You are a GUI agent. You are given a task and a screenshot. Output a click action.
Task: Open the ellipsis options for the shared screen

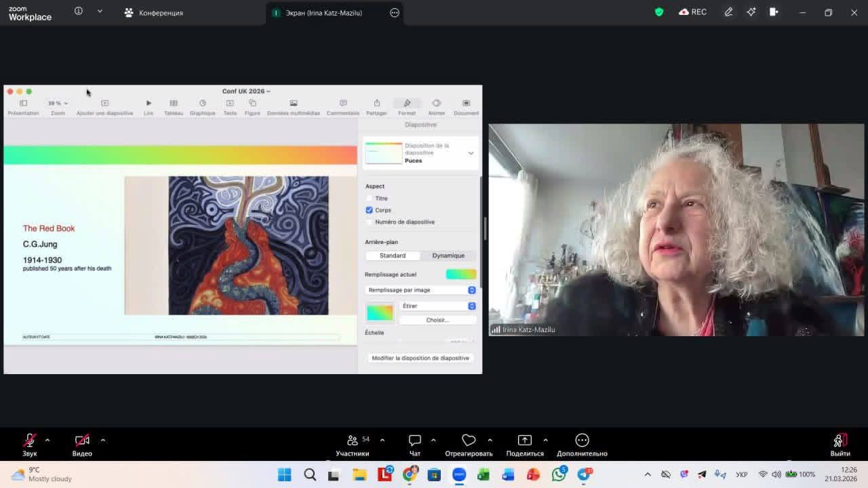click(395, 13)
